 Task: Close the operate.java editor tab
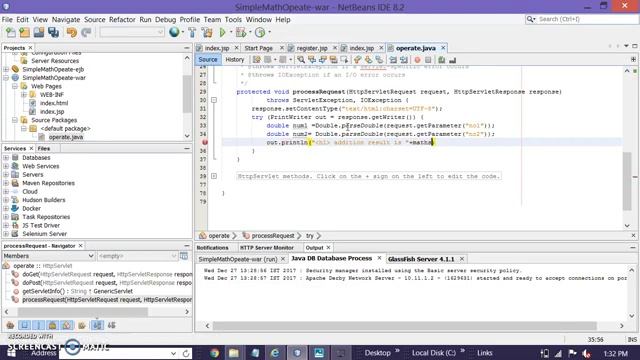tap(443, 48)
